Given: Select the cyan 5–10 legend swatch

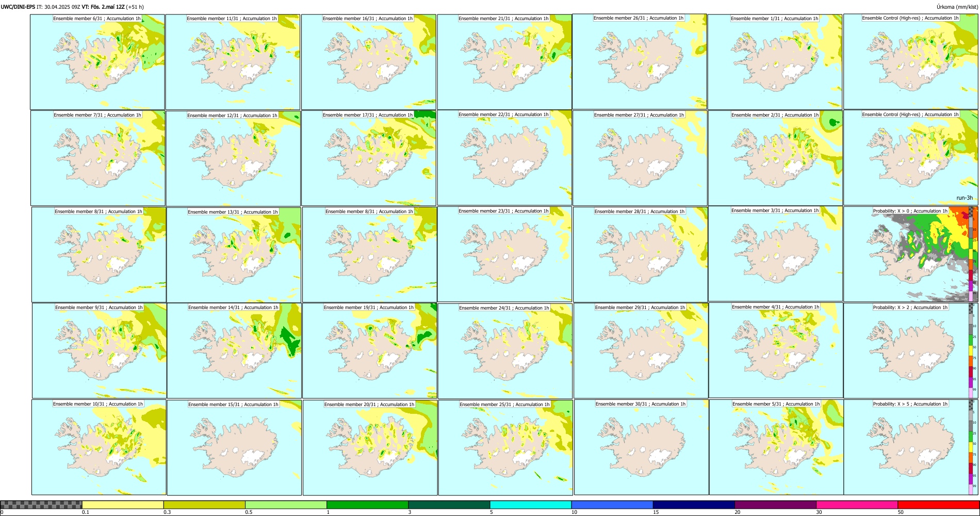Looking at the screenshot, I should click(531, 505).
